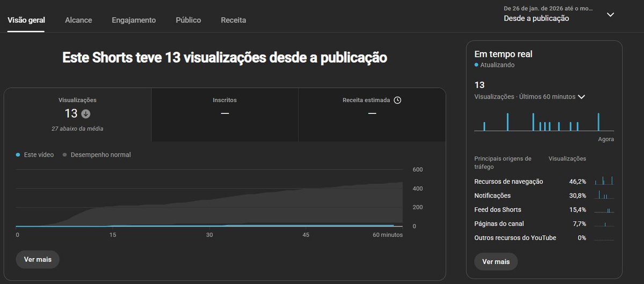Click the clock icon beside Receita estimada
This screenshot has height=284, width=644.
point(397,100)
